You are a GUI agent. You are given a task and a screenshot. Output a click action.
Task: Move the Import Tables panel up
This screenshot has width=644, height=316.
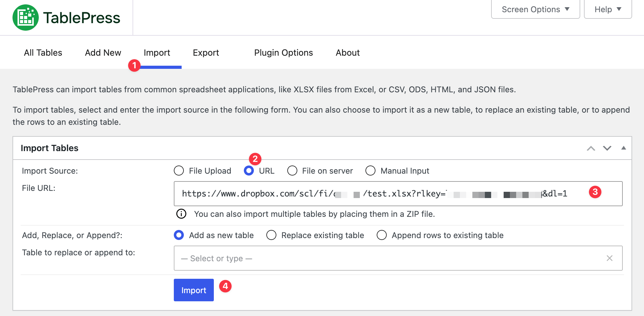click(x=591, y=148)
